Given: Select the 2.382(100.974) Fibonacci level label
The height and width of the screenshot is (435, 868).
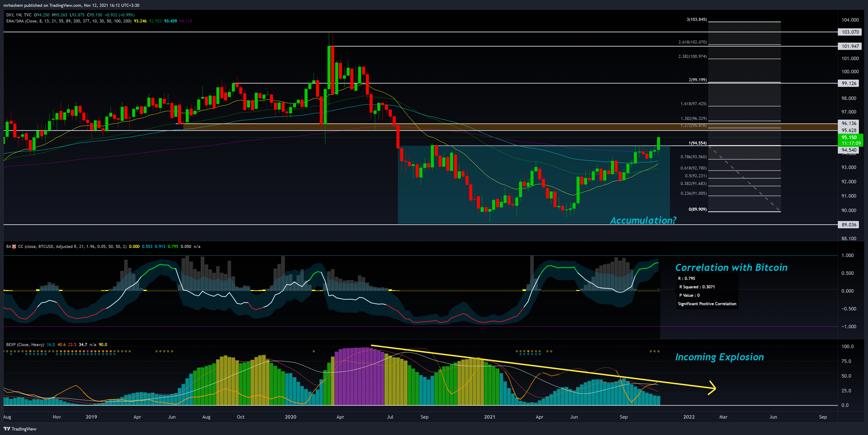Looking at the screenshot, I should tap(692, 56).
